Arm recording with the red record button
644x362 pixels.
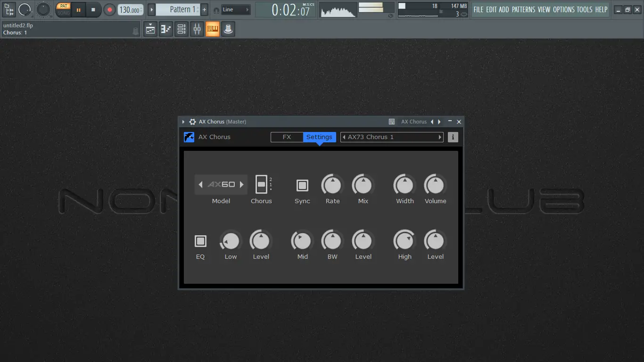[x=110, y=9]
